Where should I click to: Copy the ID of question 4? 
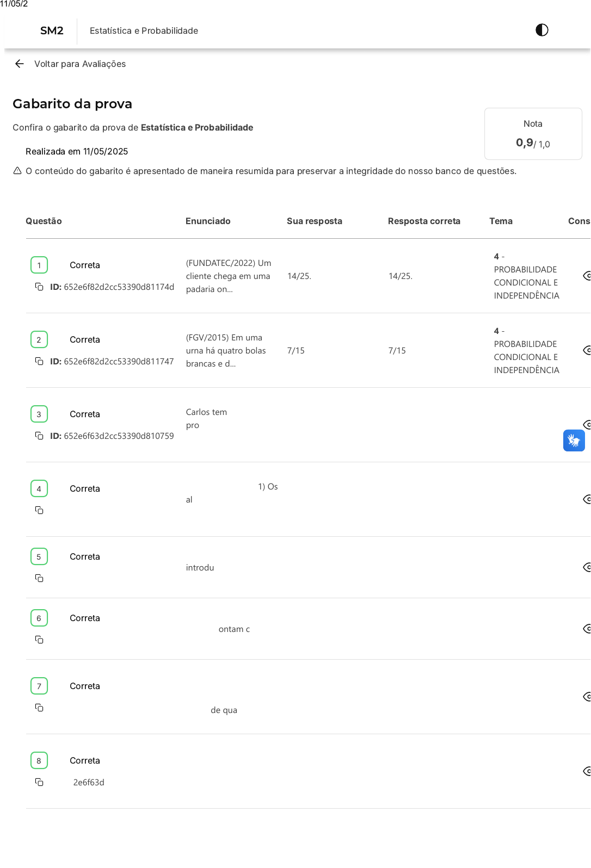pyautogui.click(x=39, y=510)
